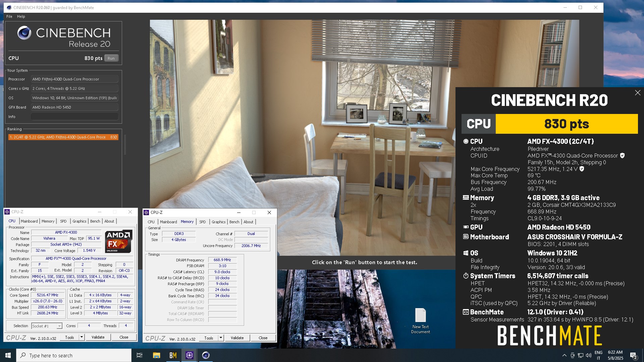Switch to SPD tab in left CPU-Z

click(63, 221)
